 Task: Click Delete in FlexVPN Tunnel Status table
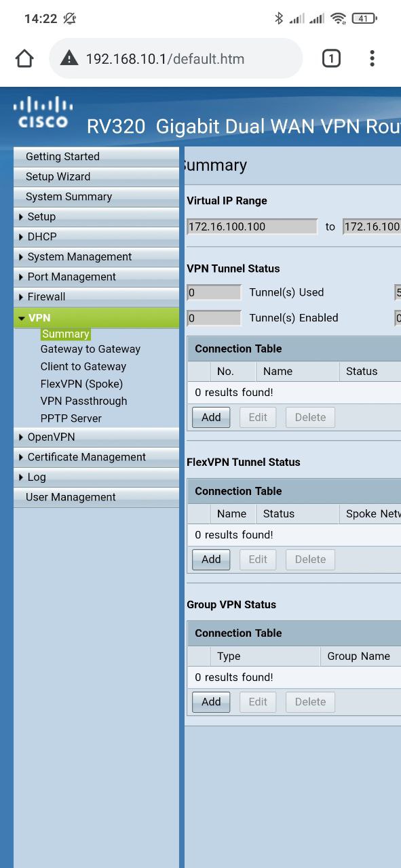(310, 559)
